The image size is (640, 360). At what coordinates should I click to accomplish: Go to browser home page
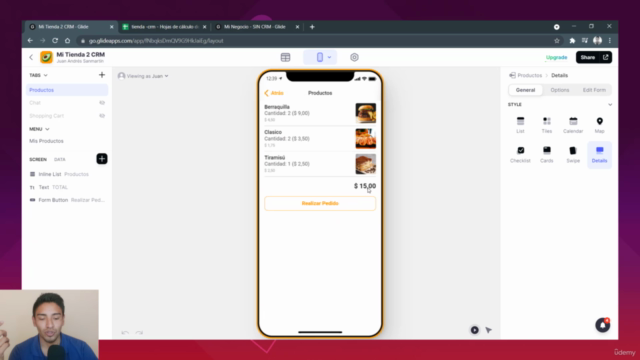click(67, 40)
